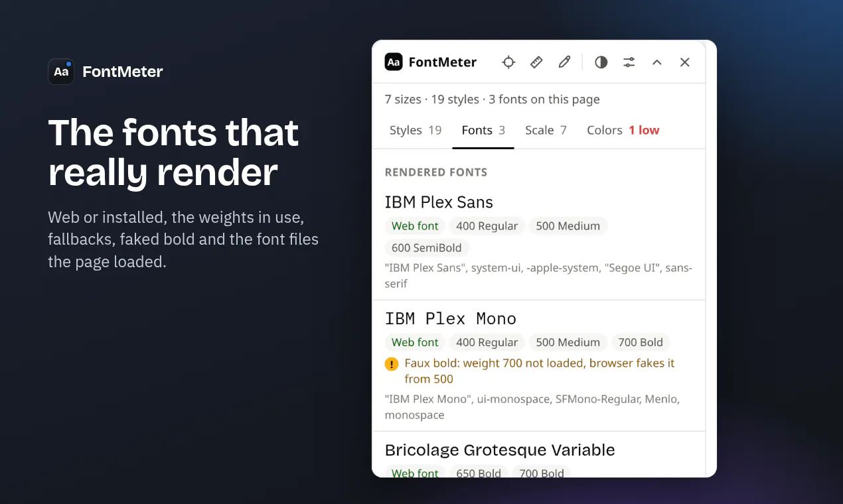Click the "Faux bold: weight 700 not loaded" warning
Screen dimensions: 843x504
coord(540,371)
